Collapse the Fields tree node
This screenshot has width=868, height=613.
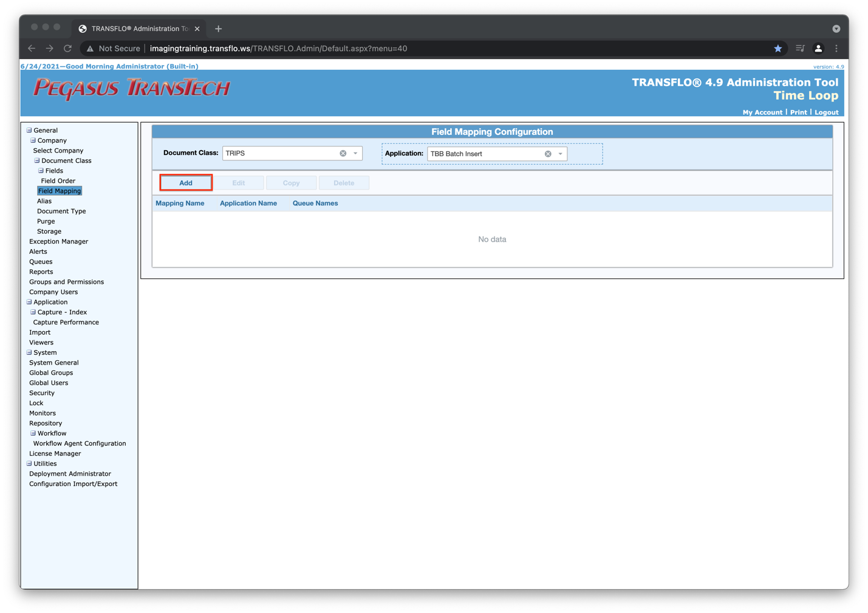click(x=41, y=171)
